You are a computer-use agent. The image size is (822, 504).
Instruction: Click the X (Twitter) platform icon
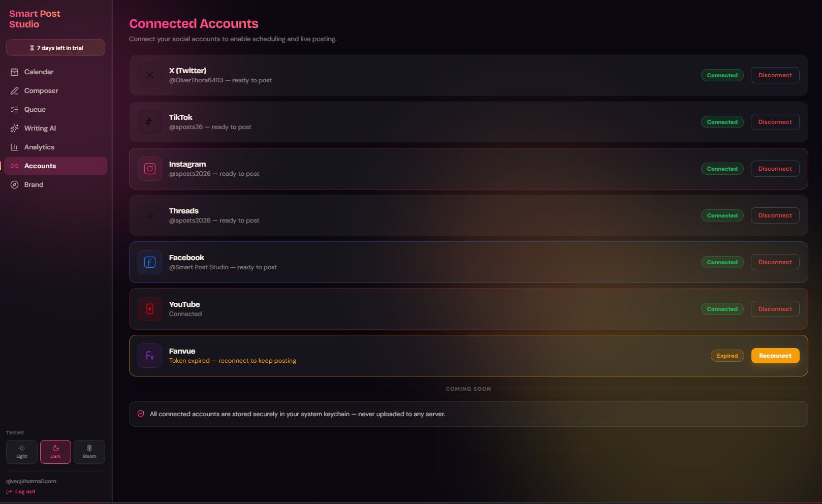tap(150, 75)
